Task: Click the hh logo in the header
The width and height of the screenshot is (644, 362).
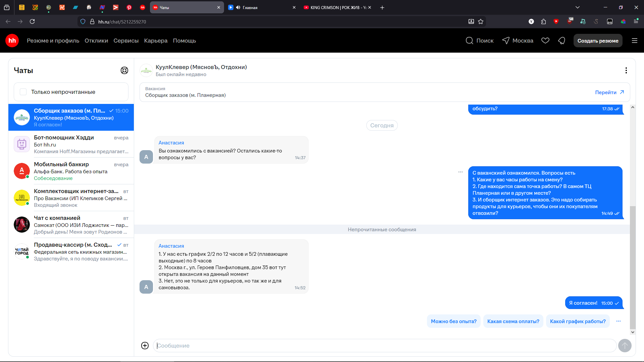Action: click(x=12, y=41)
